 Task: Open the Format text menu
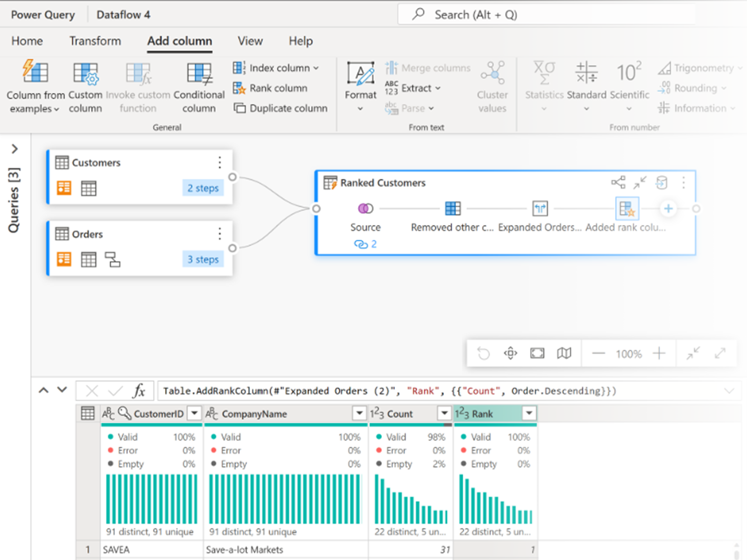360,87
